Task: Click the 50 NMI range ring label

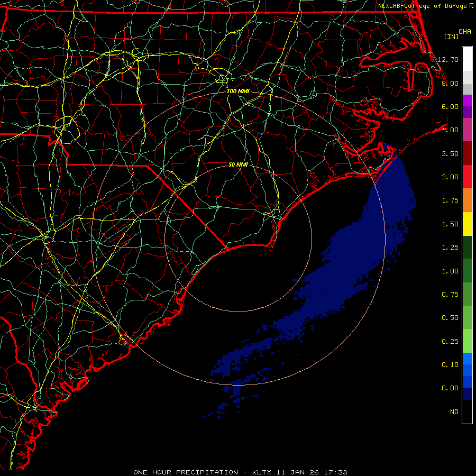Action: (238, 164)
